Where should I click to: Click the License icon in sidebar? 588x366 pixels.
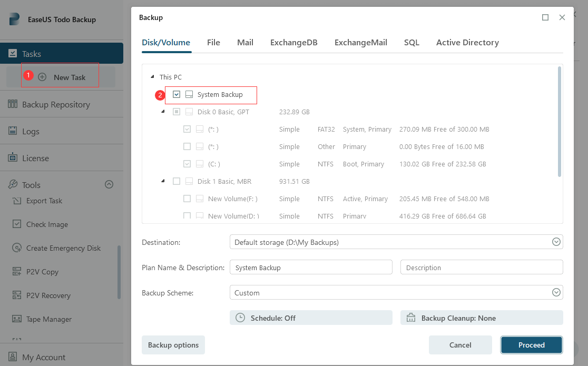click(13, 158)
